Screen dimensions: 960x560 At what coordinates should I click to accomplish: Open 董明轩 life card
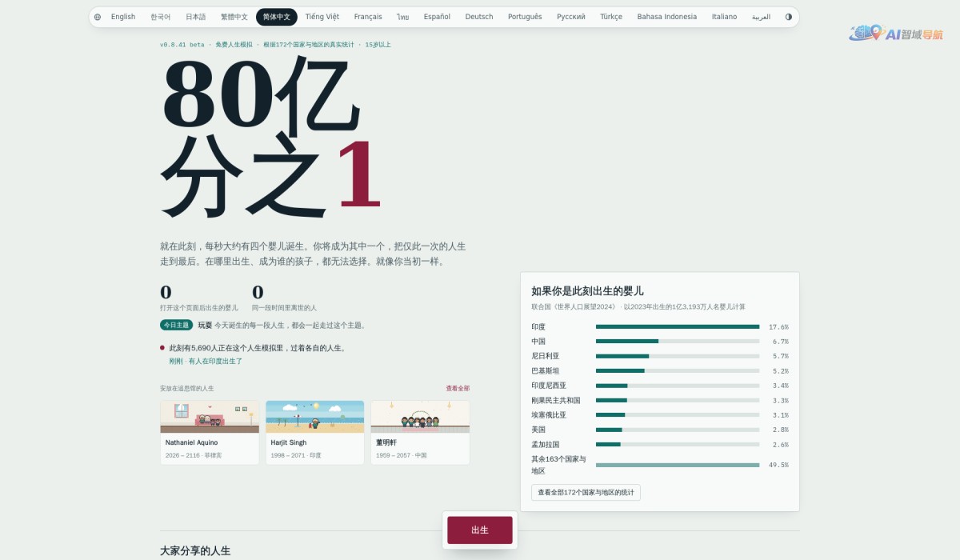(420, 433)
